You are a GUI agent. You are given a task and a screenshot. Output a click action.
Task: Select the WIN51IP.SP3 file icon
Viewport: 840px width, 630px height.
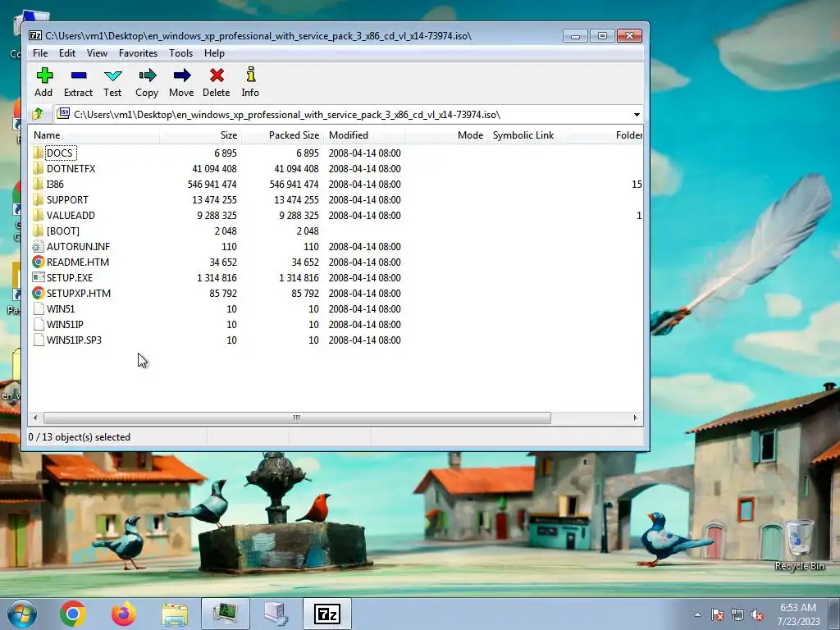click(38, 340)
